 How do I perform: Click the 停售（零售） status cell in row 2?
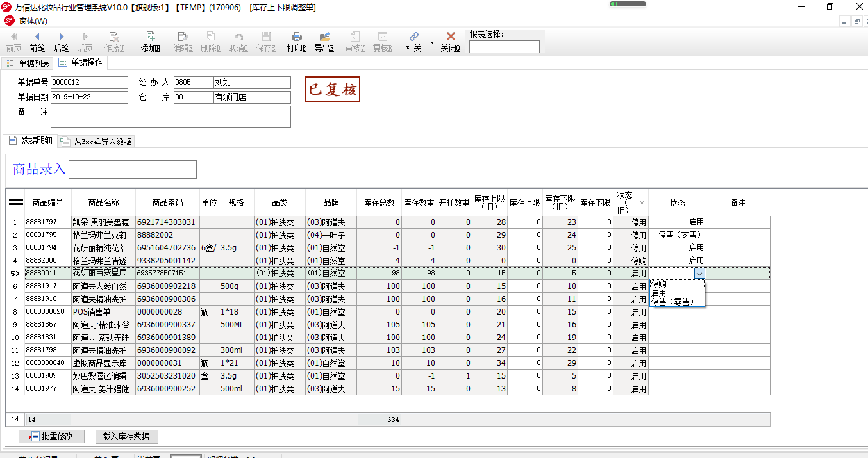pyautogui.click(x=678, y=234)
